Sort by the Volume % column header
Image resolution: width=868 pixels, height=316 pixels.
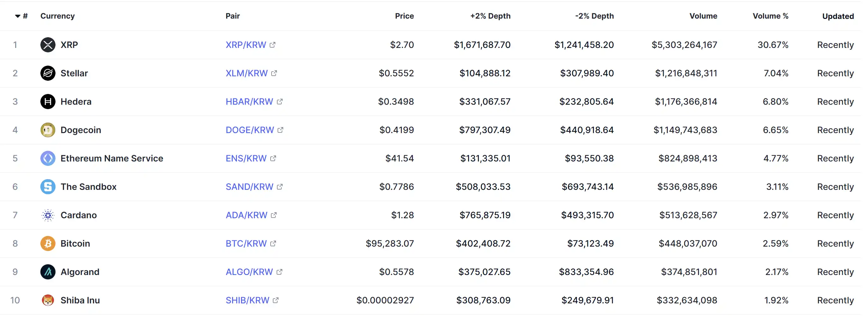pyautogui.click(x=770, y=16)
